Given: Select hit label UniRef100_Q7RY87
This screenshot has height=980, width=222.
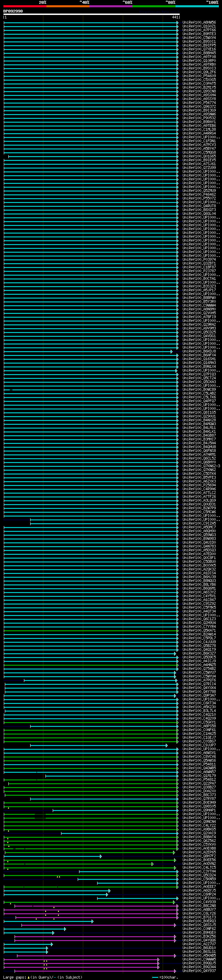Looking at the screenshot, I should click(x=199, y=799).
